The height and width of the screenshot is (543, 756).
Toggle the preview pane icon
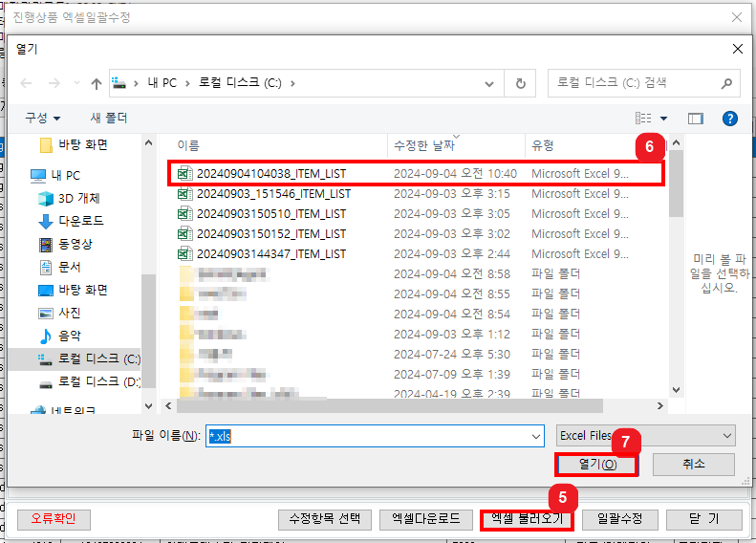pos(695,119)
